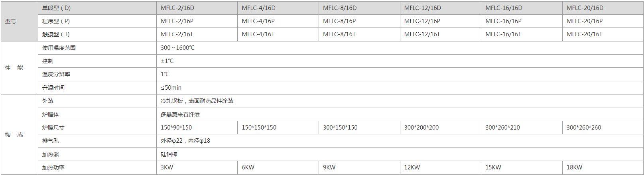The image size is (644, 175).
Task: Click the 硅钼棒 heater cell
Action: click(169, 154)
